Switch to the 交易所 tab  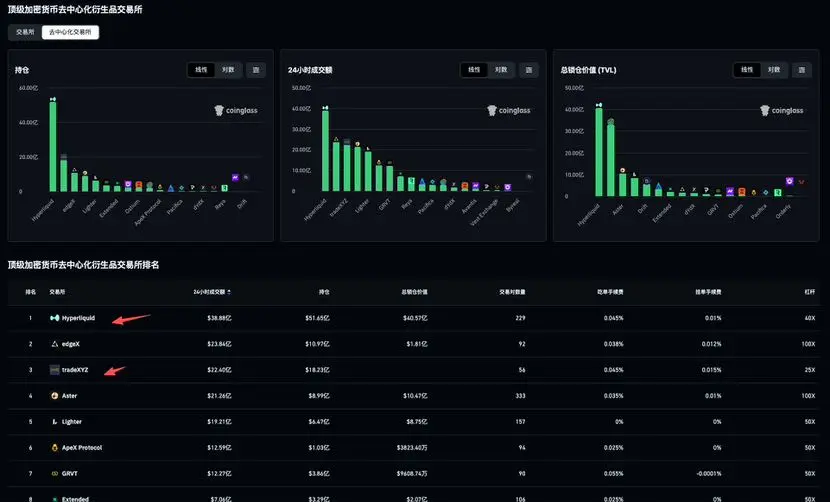25,32
